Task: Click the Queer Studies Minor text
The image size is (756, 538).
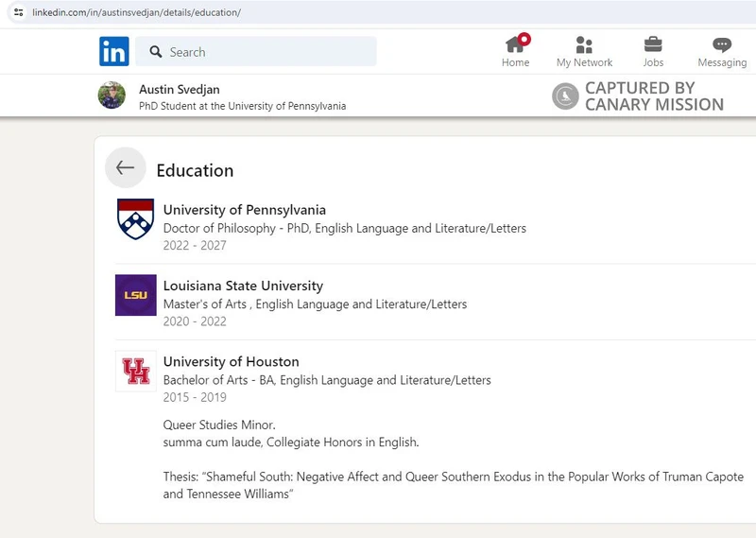Action: pyautogui.click(x=219, y=425)
